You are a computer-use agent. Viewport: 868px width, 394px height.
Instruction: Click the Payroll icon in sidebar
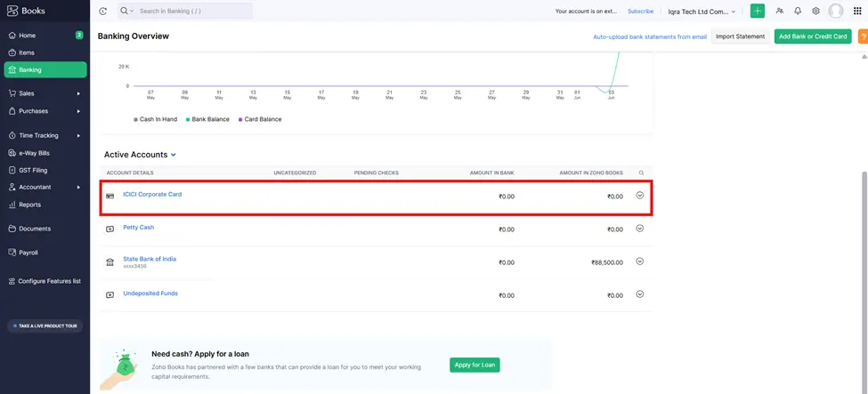point(12,253)
